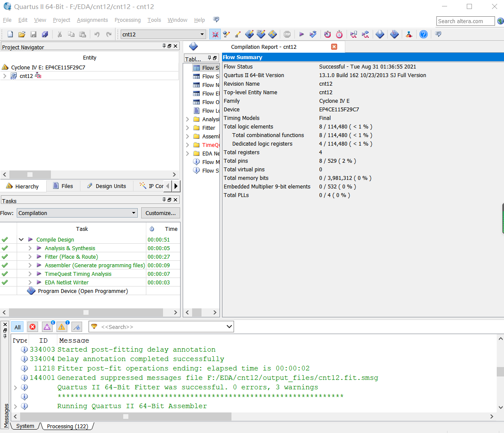This screenshot has width=504, height=433.
Task: Open the Programmer via the blue down-arrow icon
Action: click(x=379, y=34)
